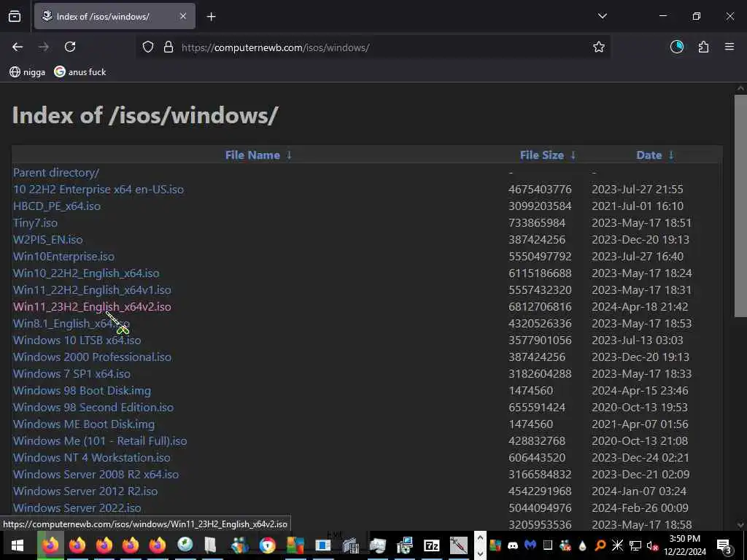Click file size value 733865984

537,223
